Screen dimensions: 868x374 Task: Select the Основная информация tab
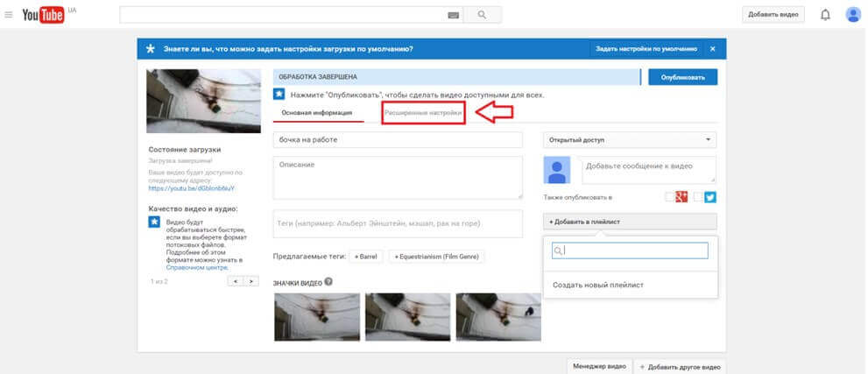coord(317,113)
